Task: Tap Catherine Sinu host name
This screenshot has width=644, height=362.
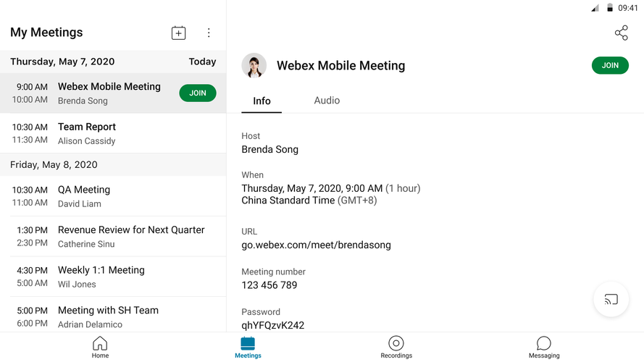Action: tap(86, 244)
